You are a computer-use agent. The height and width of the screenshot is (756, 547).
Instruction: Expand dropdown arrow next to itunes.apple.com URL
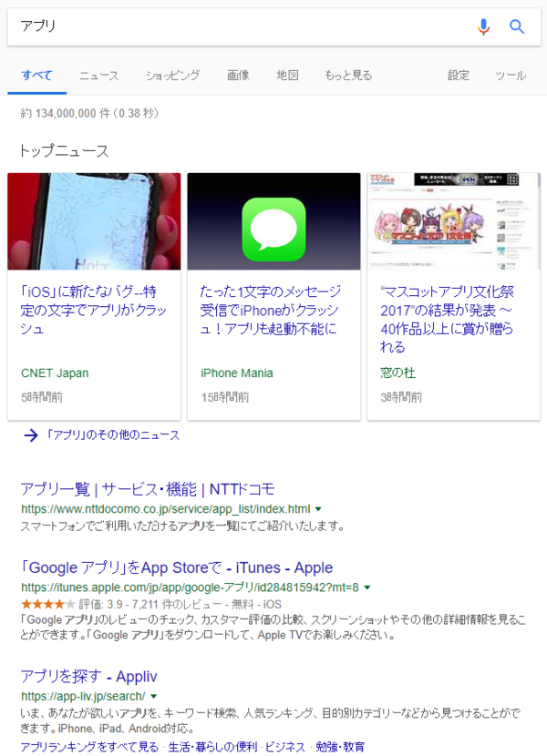366,587
